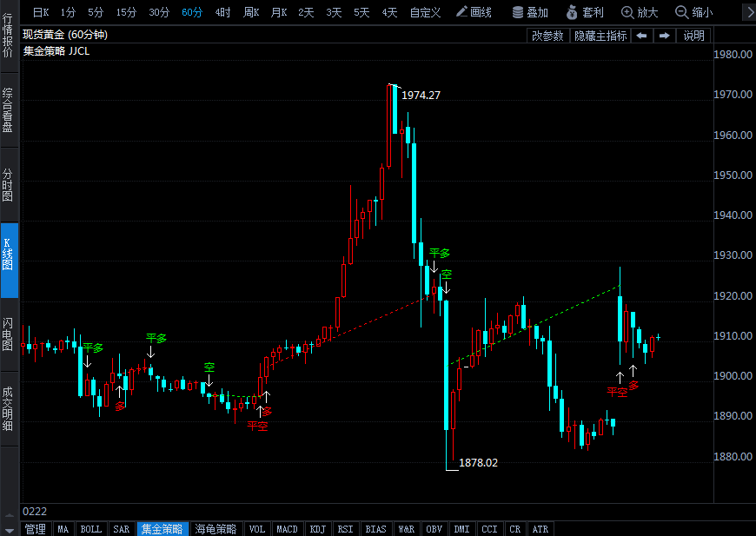
Task: Click the 管理 indicator management tab
Action: tap(36, 529)
